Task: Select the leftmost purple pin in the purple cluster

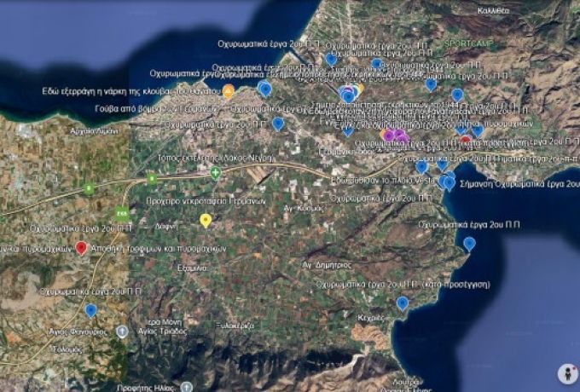Action: click(x=387, y=135)
